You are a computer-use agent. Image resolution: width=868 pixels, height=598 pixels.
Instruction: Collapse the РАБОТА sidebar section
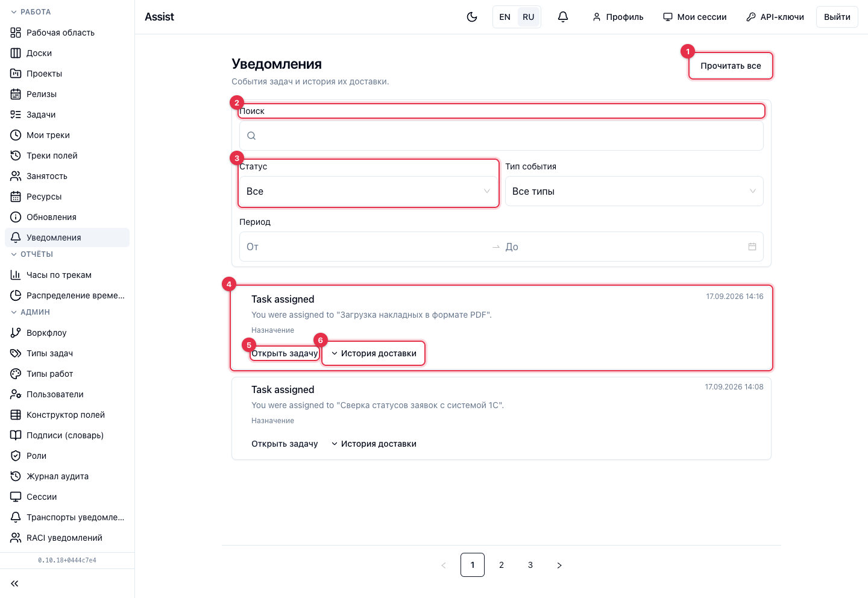(x=31, y=12)
